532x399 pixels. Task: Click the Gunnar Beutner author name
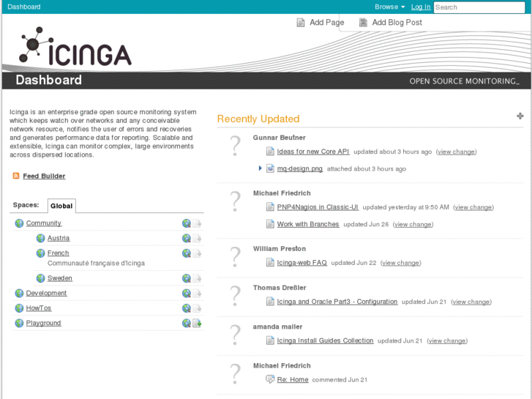[x=280, y=138]
